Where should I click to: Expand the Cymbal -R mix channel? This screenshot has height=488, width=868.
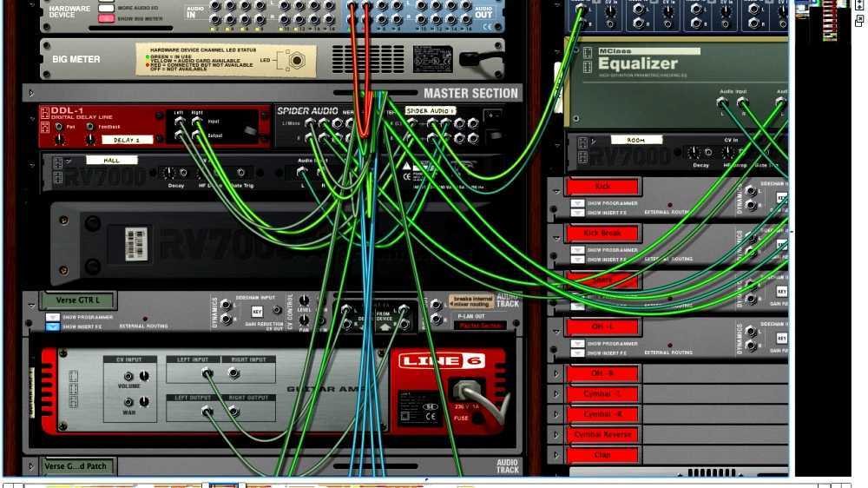point(556,414)
